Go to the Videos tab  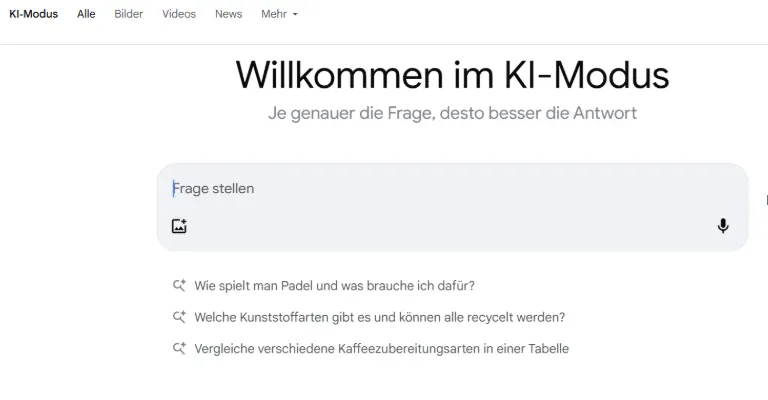tap(179, 14)
